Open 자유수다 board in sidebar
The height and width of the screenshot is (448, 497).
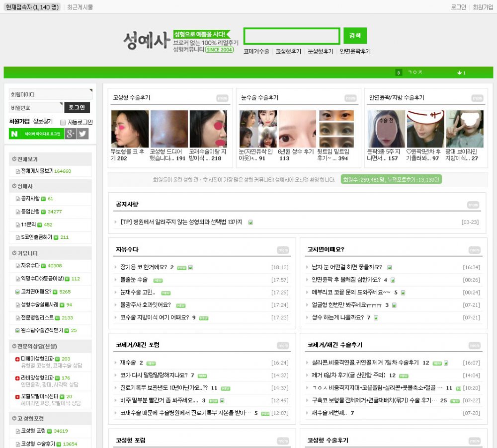30,266
